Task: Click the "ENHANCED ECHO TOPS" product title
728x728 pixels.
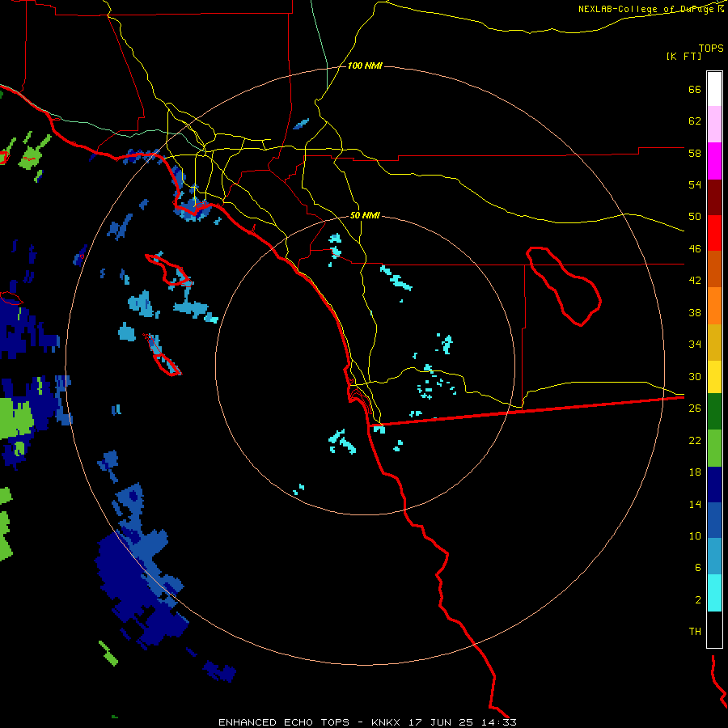Action: (284, 722)
